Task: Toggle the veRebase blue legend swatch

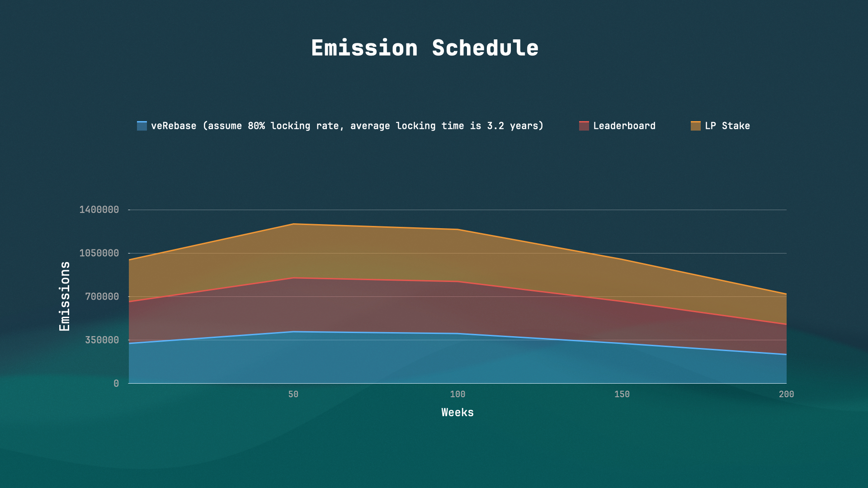Action: pos(142,126)
